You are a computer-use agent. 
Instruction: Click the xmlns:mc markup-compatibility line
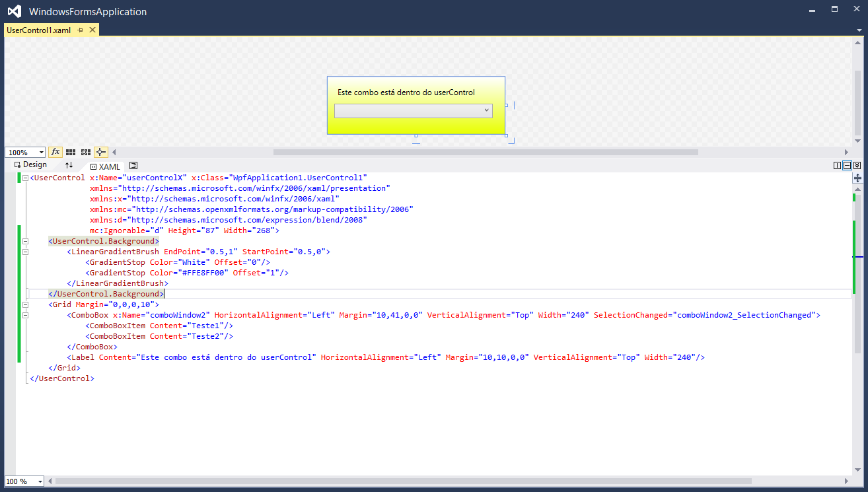click(252, 209)
